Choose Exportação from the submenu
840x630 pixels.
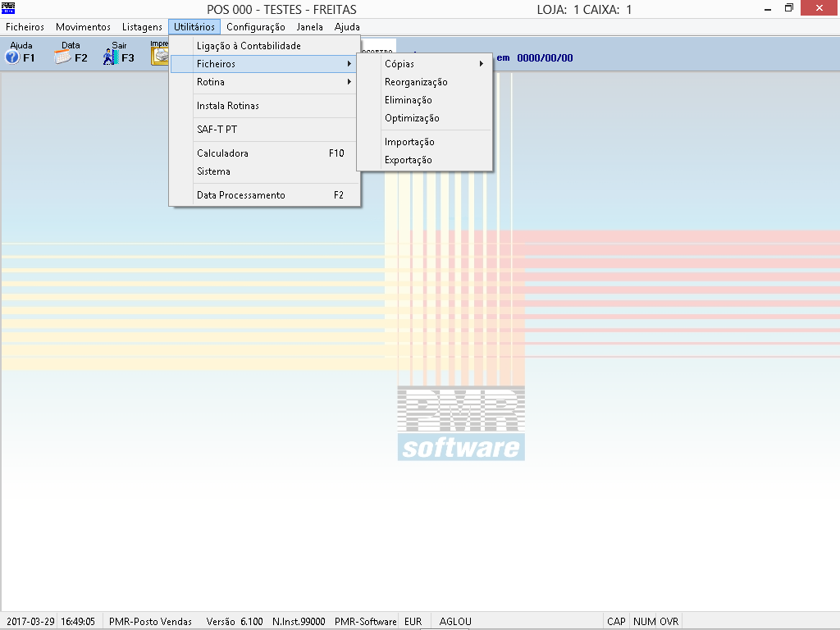(408, 160)
